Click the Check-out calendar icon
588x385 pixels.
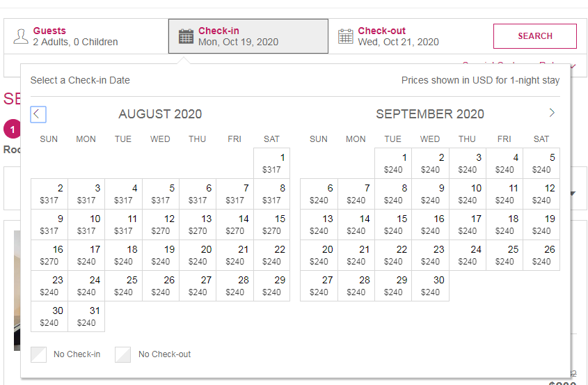(345, 36)
